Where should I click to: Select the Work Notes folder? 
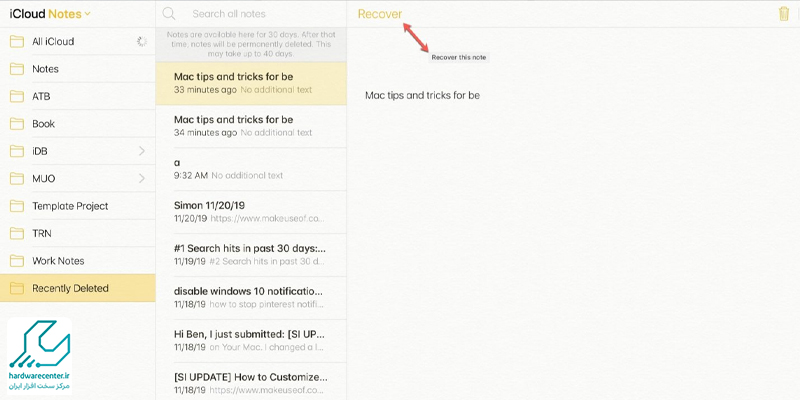click(x=78, y=261)
